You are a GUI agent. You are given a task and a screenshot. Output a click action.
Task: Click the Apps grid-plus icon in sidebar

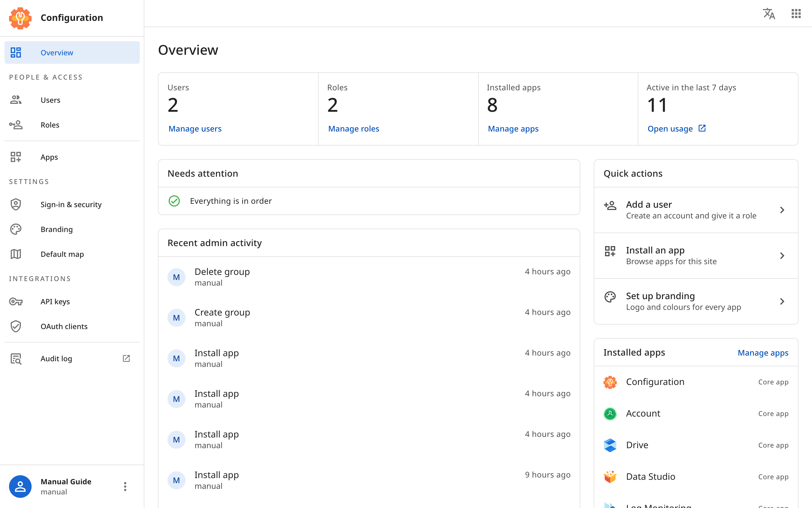coord(16,157)
